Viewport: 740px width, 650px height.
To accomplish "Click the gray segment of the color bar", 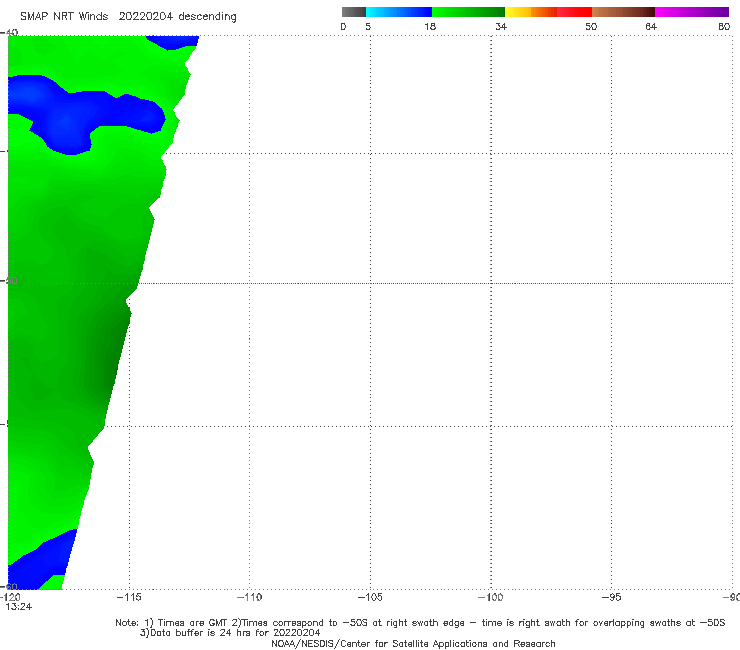I will [x=354, y=12].
